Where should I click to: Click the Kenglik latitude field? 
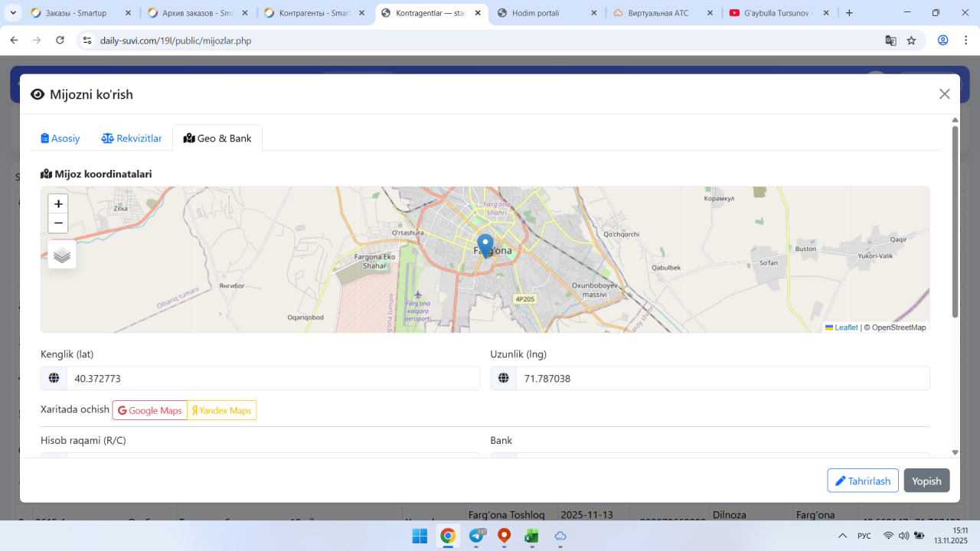tap(273, 379)
